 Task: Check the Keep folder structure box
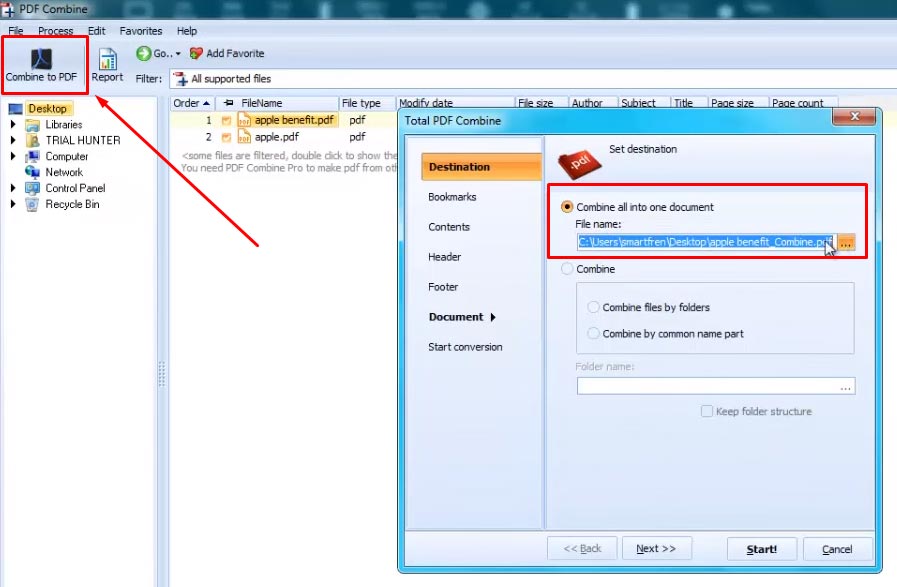[x=707, y=411]
